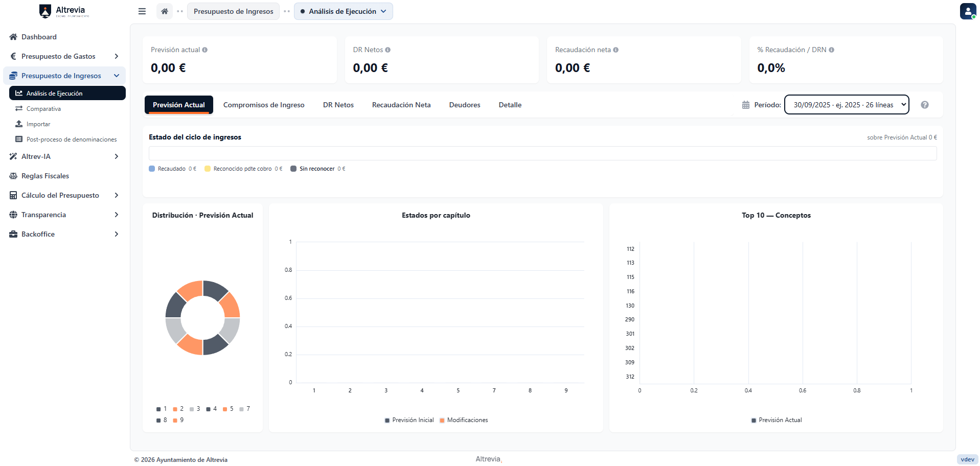Toggle the hamburger sidebar menu

142,11
